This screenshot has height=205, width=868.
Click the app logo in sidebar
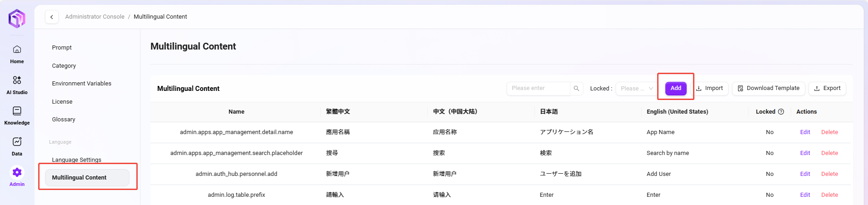pos(17,19)
